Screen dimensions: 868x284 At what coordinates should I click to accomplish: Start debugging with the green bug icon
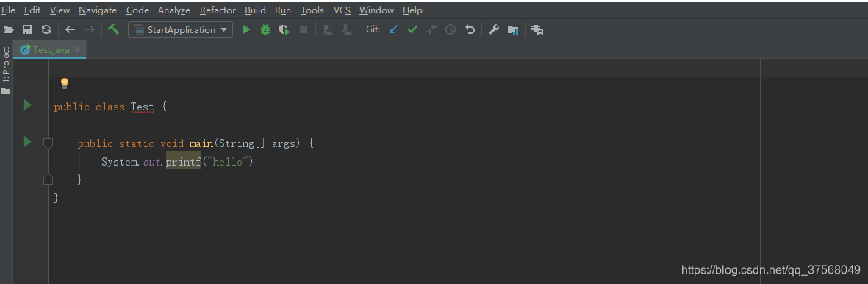coord(265,30)
